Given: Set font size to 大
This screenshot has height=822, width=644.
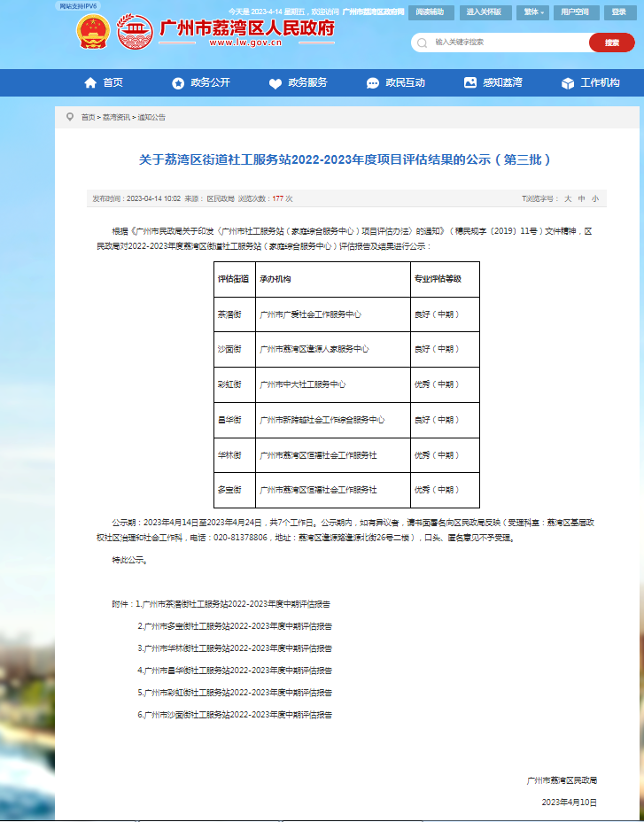Looking at the screenshot, I should (x=568, y=198).
